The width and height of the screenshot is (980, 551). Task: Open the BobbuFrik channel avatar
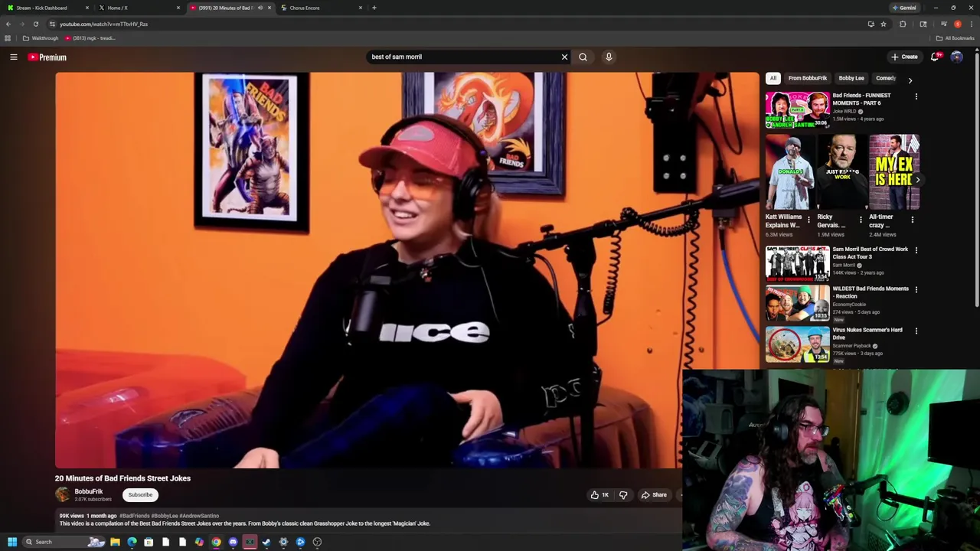[62, 494]
